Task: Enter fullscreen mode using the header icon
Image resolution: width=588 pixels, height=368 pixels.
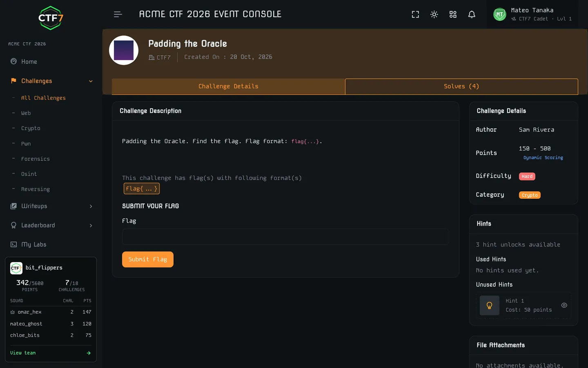Action: coord(415,14)
